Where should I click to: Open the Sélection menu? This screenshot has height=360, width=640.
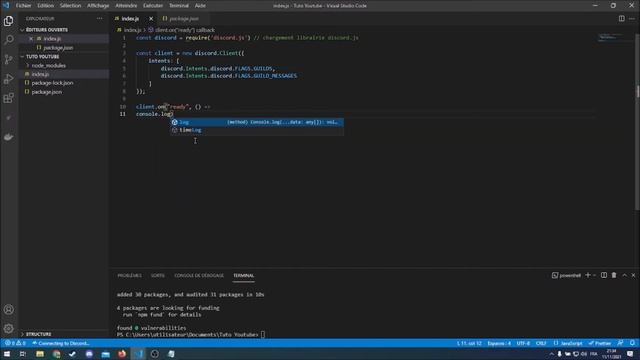tap(70, 6)
